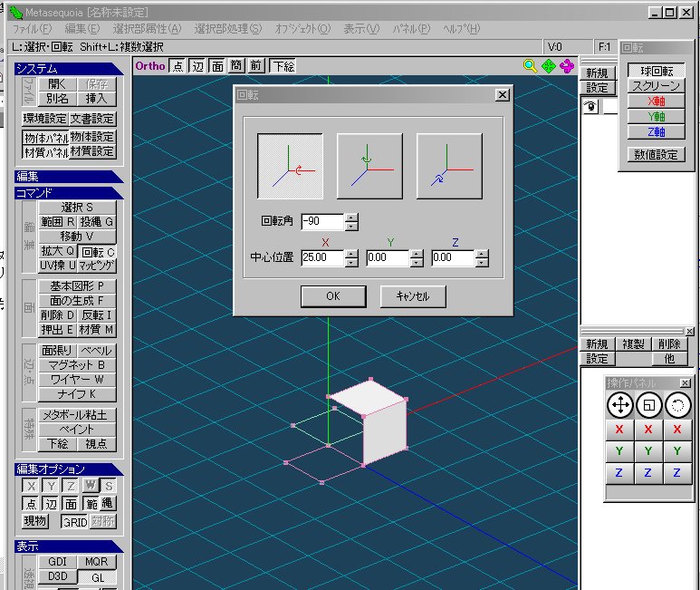Screen dimensions: 700x590
Task: Click green Y under scale icon
Action: [648, 451]
